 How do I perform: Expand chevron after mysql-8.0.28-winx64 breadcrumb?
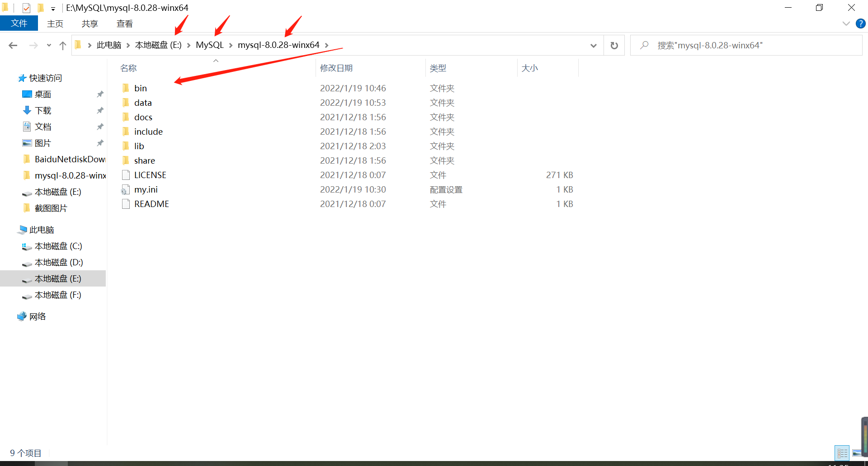pos(326,45)
